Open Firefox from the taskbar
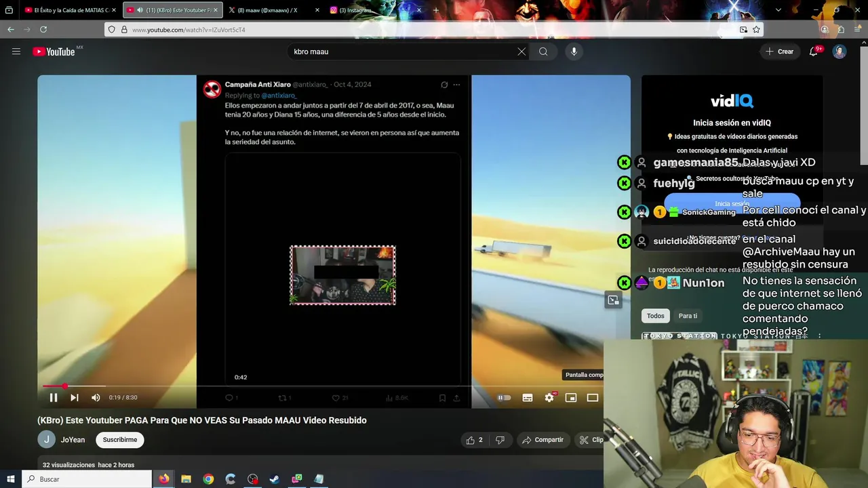The height and width of the screenshot is (488, 868). pyautogui.click(x=164, y=479)
